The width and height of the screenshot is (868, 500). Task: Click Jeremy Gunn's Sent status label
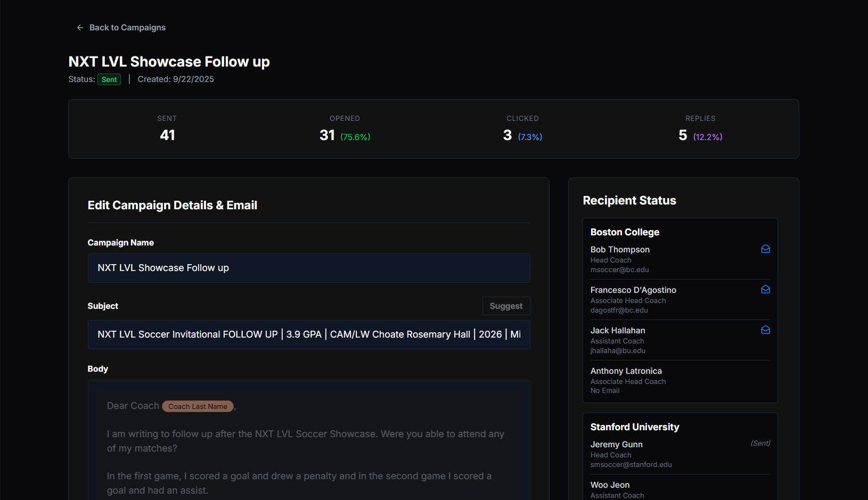point(760,444)
